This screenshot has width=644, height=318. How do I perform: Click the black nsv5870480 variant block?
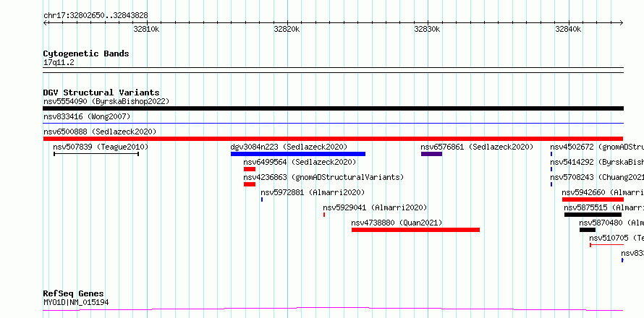588,230
